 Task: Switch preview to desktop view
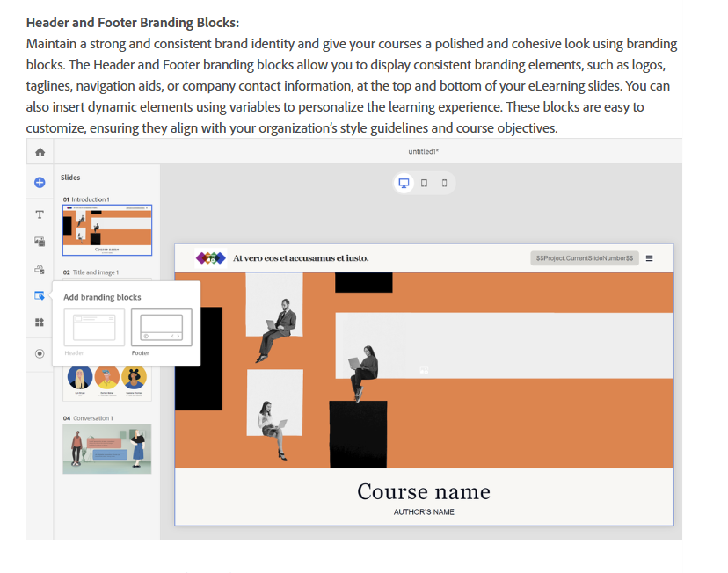click(404, 183)
